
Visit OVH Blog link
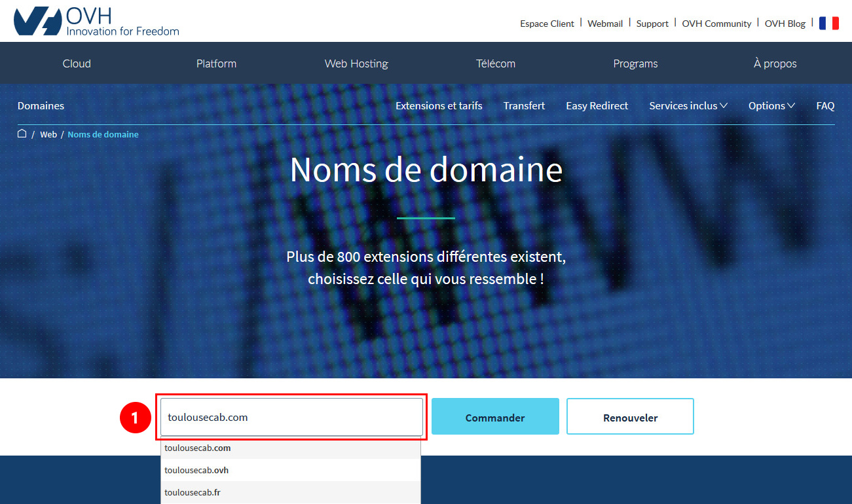coord(785,24)
